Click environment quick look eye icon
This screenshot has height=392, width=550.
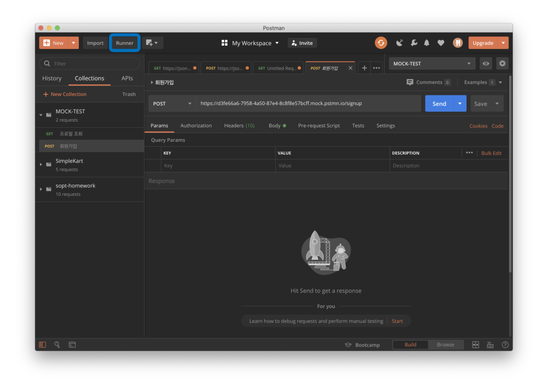486,64
